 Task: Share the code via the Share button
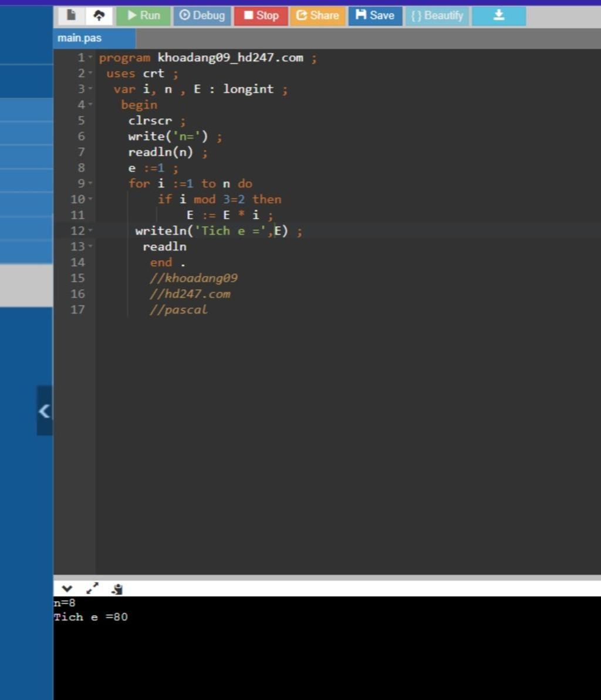[318, 16]
